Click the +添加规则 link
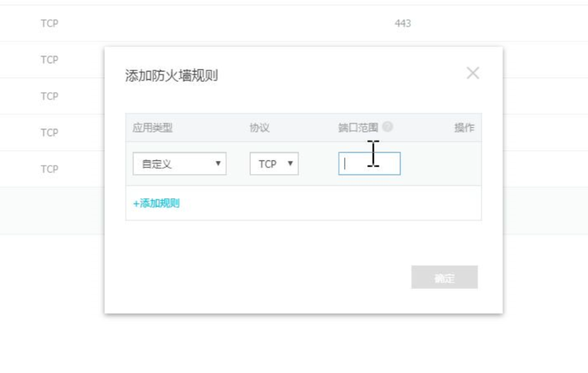 point(157,203)
